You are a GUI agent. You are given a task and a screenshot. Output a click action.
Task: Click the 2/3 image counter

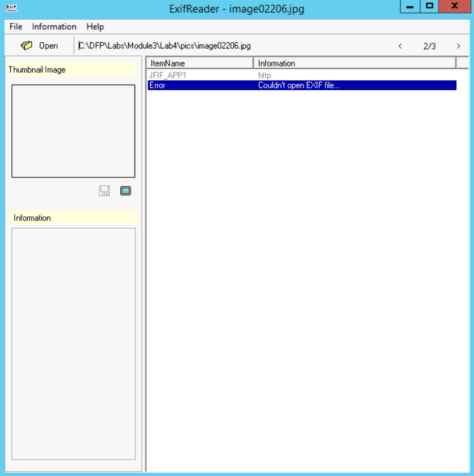(429, 46)
